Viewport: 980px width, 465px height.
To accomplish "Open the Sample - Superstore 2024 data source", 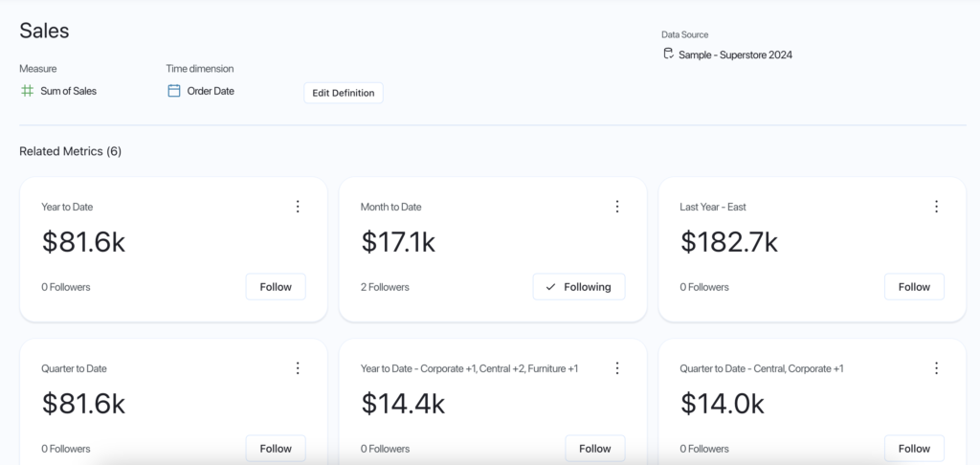I will click(x=735, y=55).
